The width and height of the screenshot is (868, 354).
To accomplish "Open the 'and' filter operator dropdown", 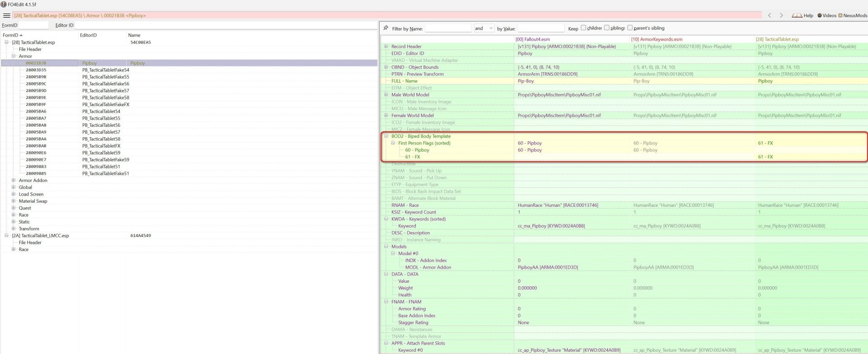I will point(484,28).
